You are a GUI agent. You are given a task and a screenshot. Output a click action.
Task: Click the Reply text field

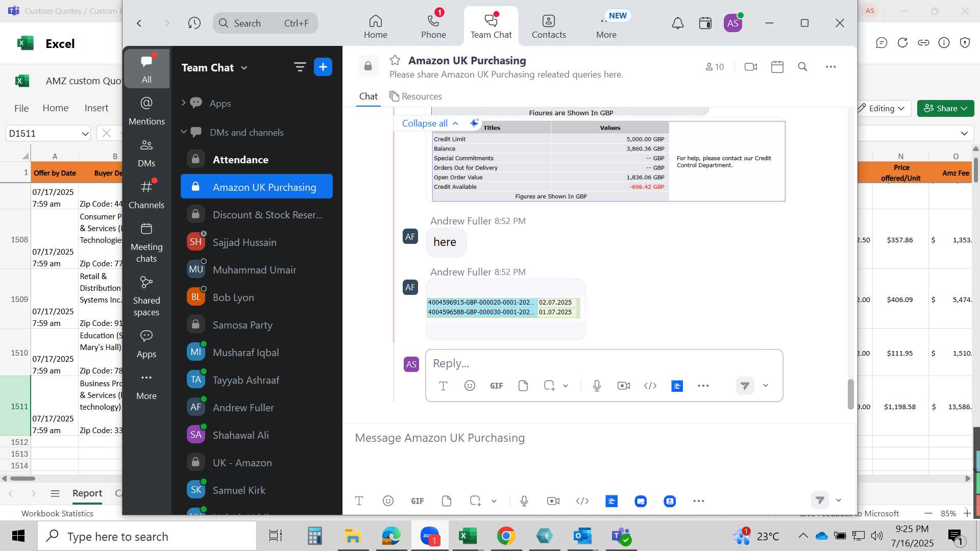[604, 363]
